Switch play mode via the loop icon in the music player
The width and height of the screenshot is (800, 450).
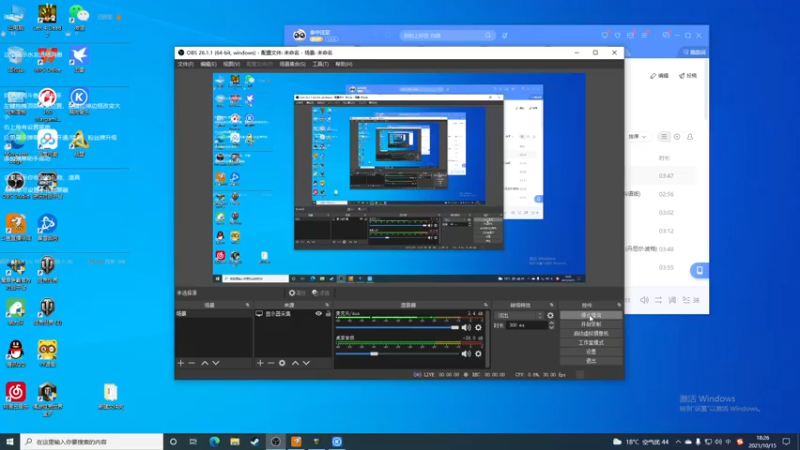tap(658, 300)
